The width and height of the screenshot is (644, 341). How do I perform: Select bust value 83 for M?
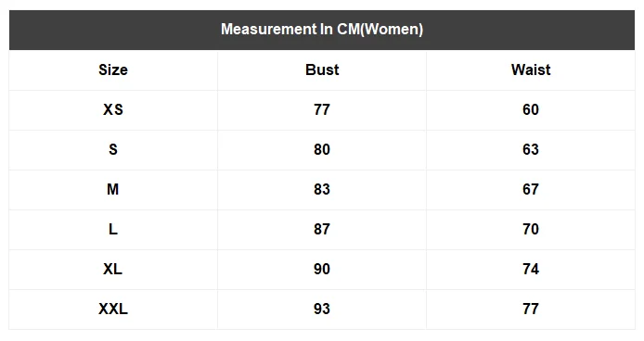[322, 189]
